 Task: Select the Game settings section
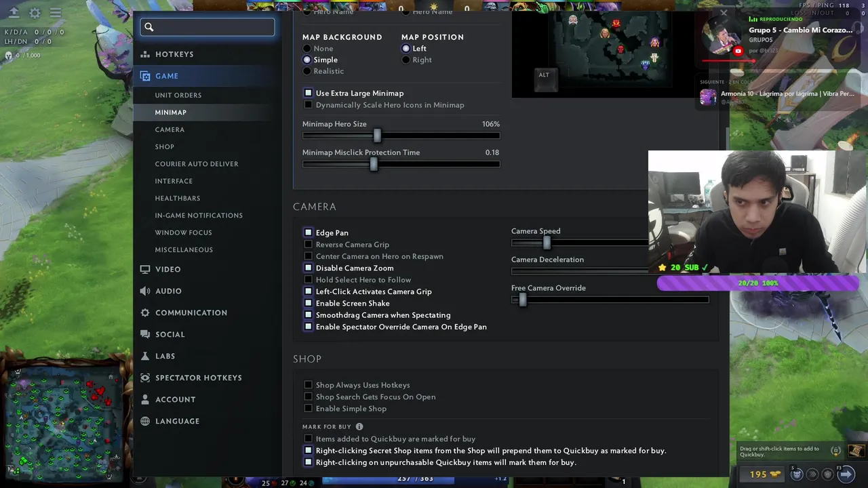coord(167,76)
